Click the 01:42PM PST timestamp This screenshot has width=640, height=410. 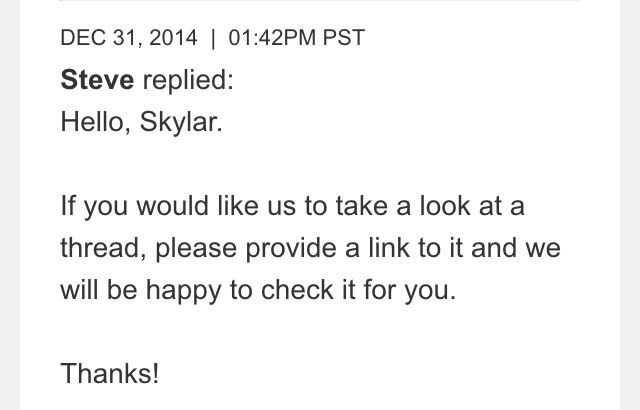point(296,38)
